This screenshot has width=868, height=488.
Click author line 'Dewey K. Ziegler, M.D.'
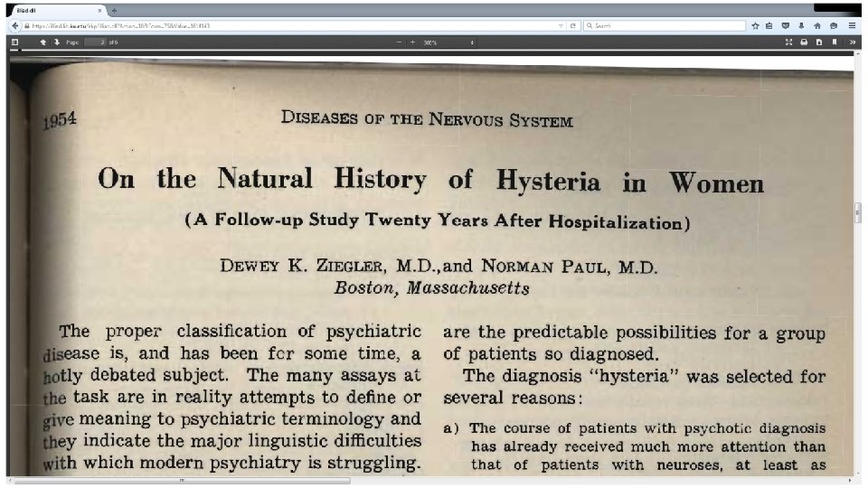[x=327, y=266]
